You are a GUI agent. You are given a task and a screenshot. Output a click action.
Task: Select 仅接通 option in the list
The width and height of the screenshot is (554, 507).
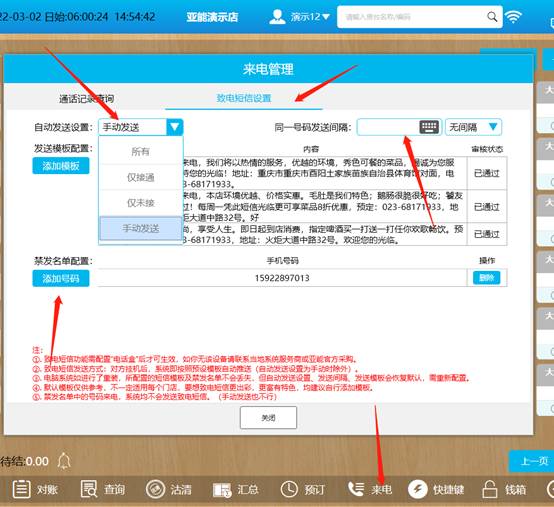pyautogui.click(x=141, y=177)
